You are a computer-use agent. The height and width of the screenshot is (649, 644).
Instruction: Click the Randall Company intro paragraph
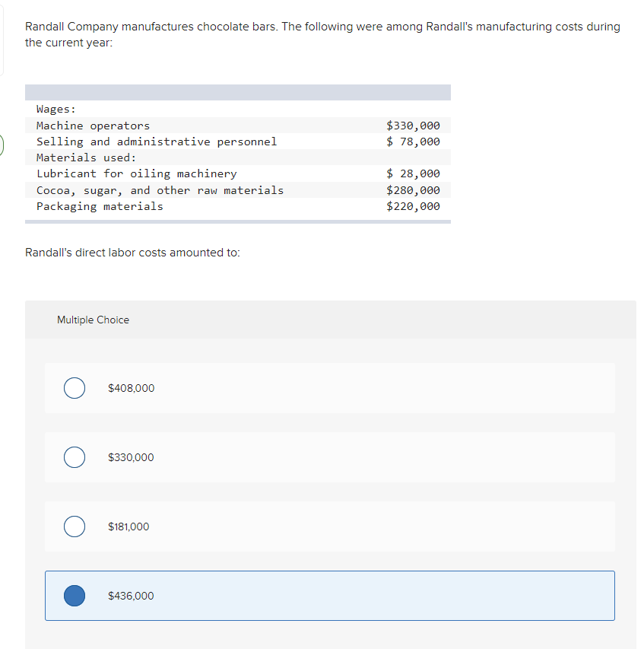322,34
